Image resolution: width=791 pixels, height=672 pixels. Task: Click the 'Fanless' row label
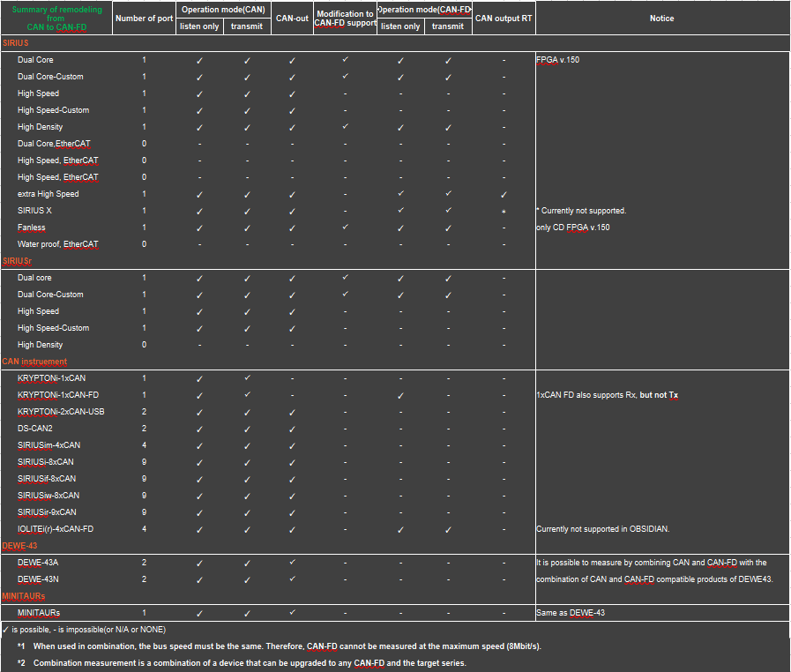(x=31, y=227)
